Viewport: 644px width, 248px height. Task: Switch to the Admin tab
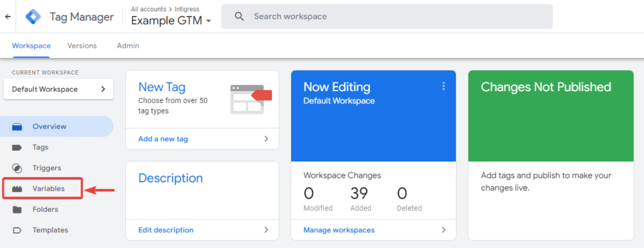pyautogui.click(x=128, y=46)
